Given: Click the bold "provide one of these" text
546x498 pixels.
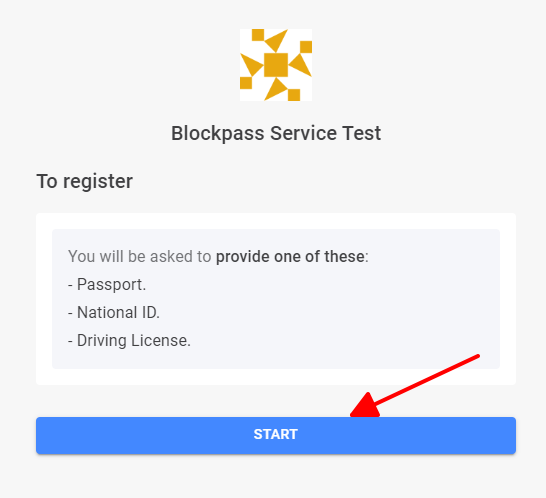Looking at the screenshot, I should 290,257.
